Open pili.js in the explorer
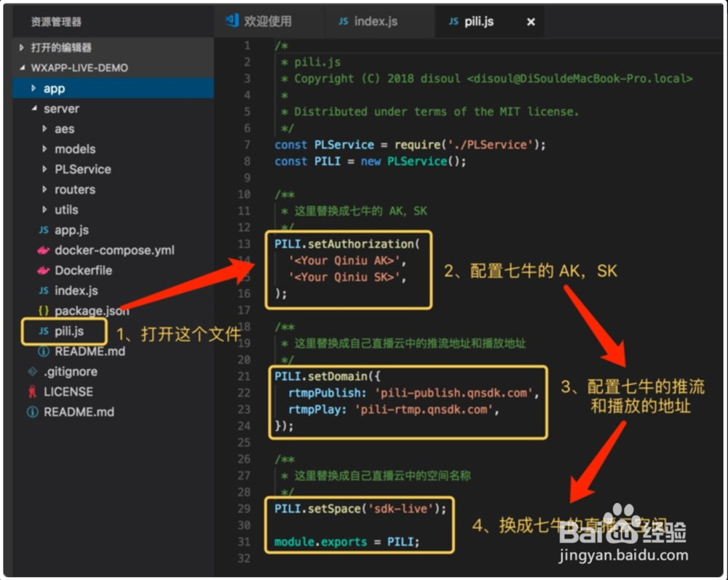 [x=69, y=331]
